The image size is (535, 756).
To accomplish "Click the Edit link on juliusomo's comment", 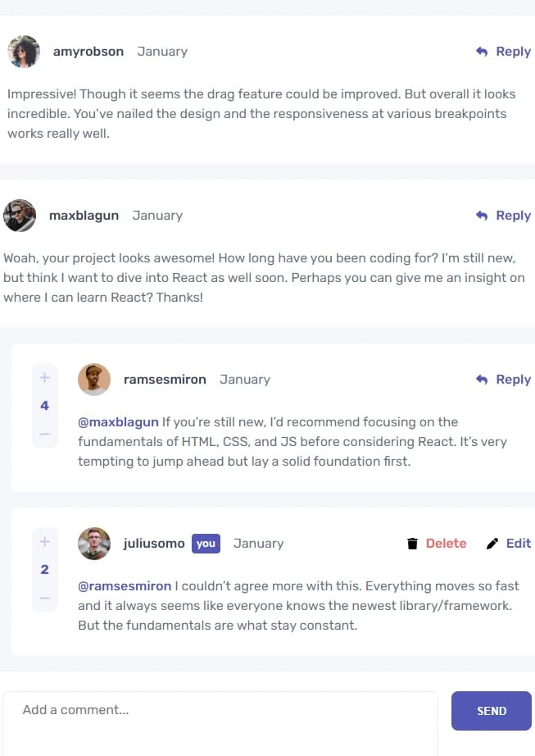I will tap(518, 544).
